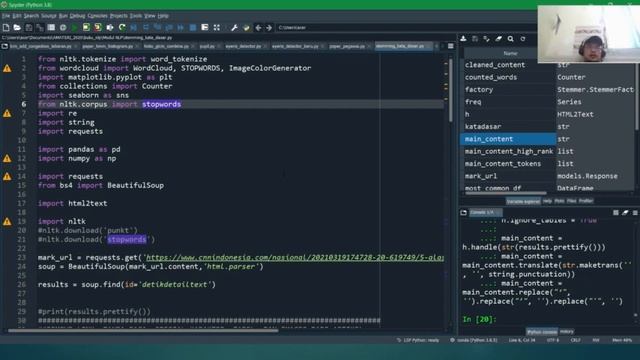Select the main_content_tokens variable row
640x360 pixels.
pyautogui.click(x=547, y=164)
